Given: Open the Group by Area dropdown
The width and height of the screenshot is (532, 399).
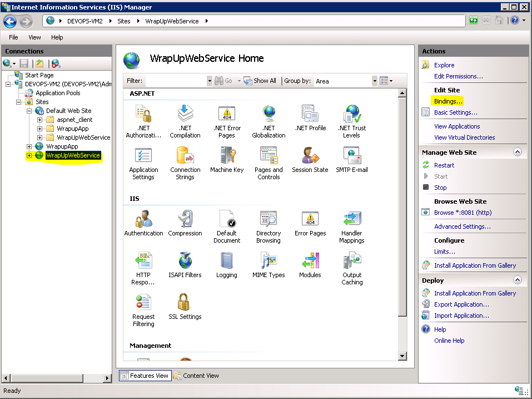Looking at the screenshot, I should (376, 81).
